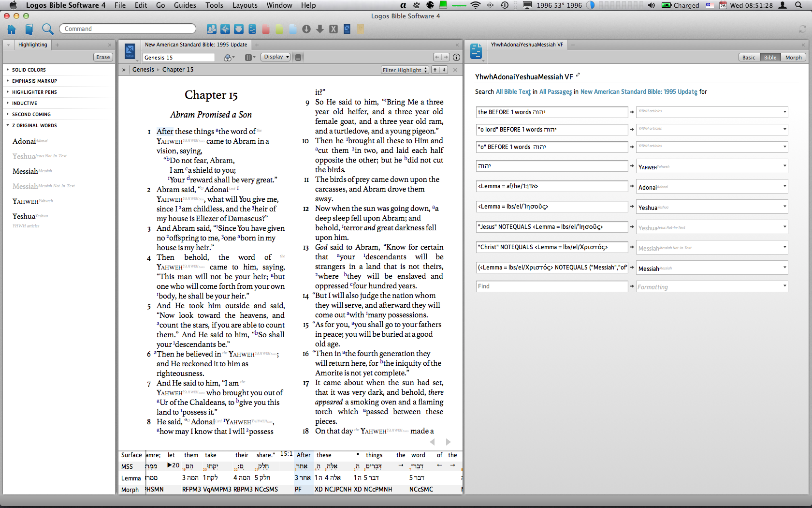This screenshot has width=812, height=508.
Task: Click the light blue document shortcut icon
Action: tap(293, 29)
